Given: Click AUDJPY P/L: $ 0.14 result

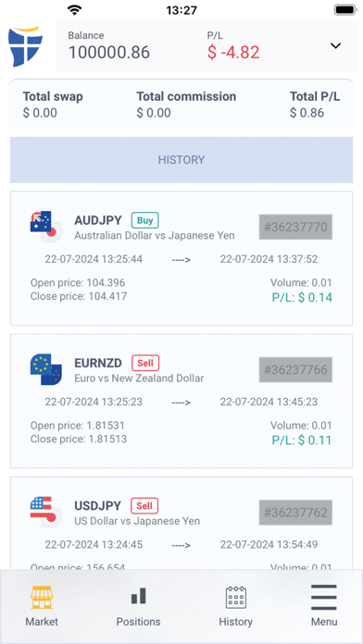Looking at the screenshot, I should click(x=302, y=297).
